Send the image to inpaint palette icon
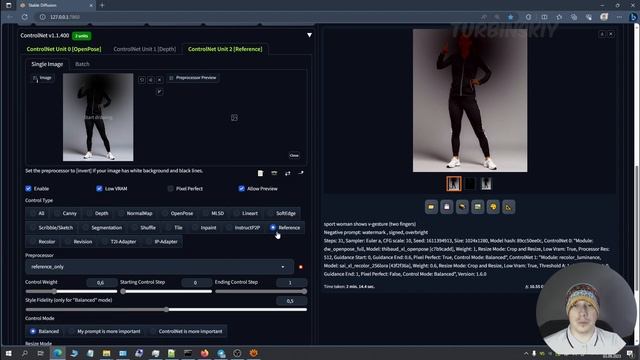This screenshot has width=640, height=360. [493, 207]
